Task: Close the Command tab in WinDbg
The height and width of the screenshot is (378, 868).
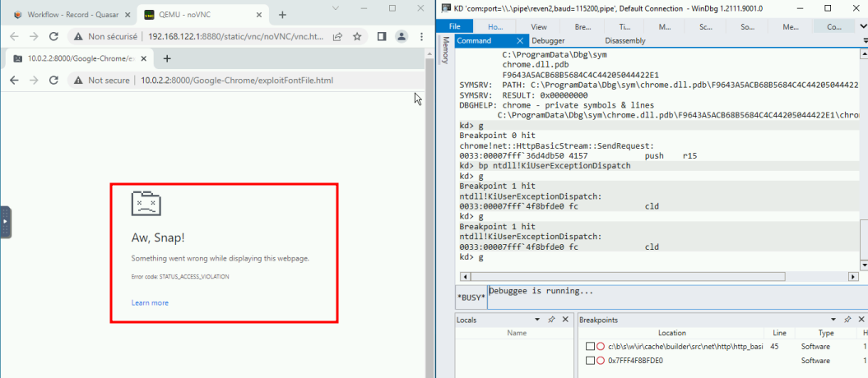Action: coord(520,40)
